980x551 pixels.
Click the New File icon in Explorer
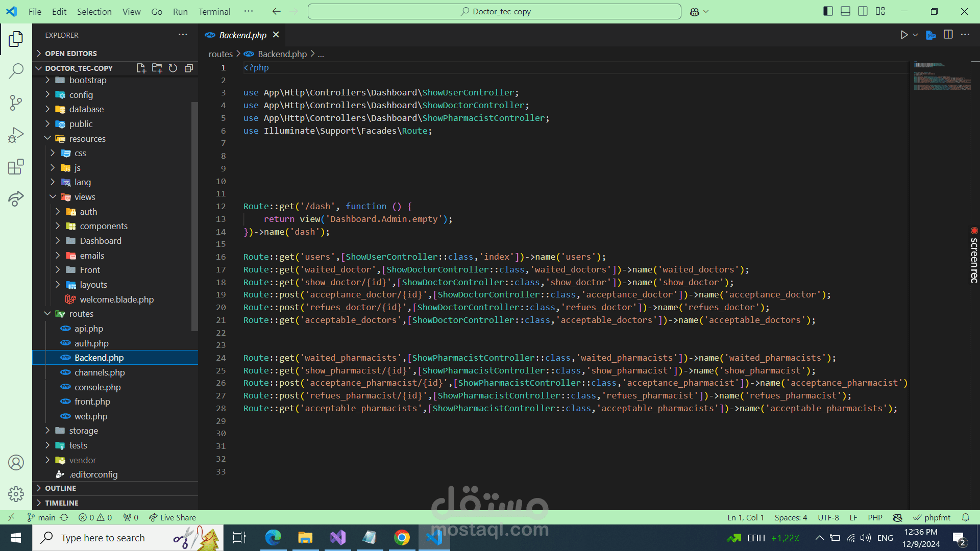141,68
